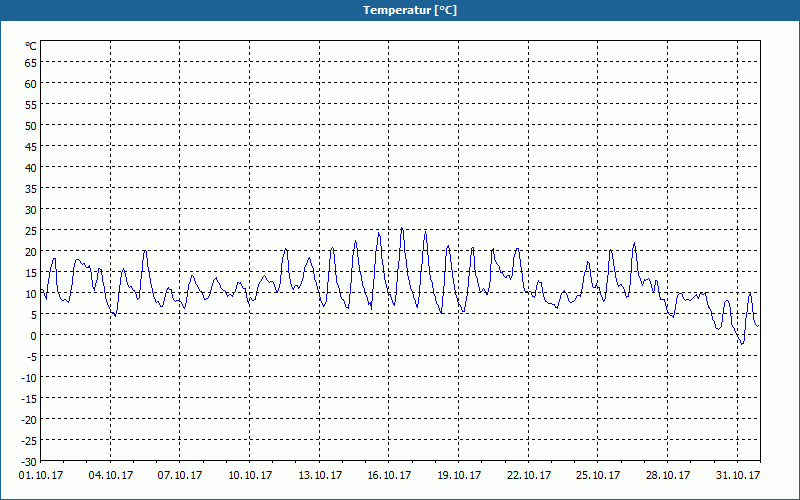The height and width of the screenshot is (500, 800).
Task: Select the 45 value on temperature axis
Action: 31,147
